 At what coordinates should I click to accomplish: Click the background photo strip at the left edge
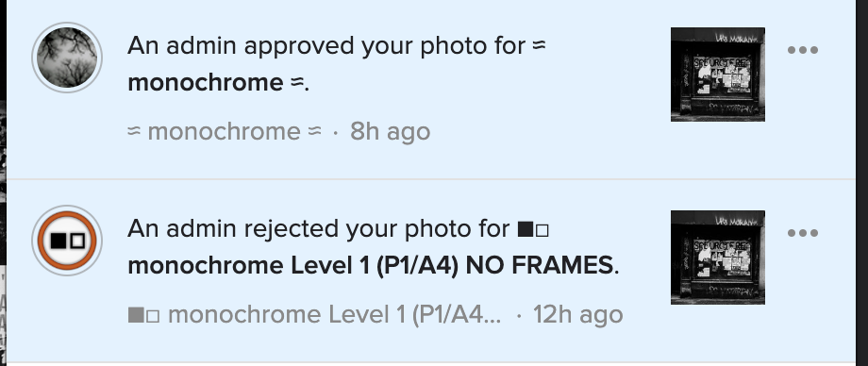3,183
